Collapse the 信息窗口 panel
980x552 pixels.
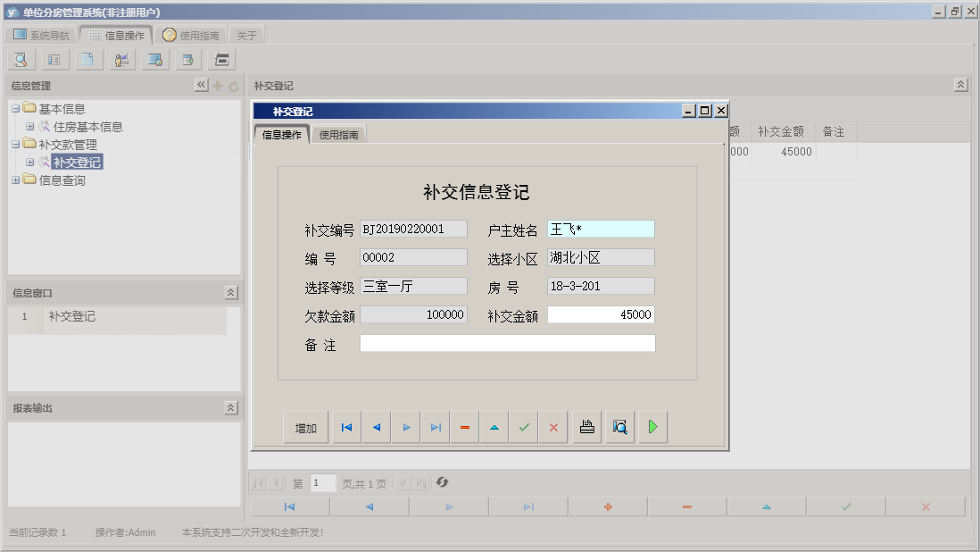click(228, 291)
